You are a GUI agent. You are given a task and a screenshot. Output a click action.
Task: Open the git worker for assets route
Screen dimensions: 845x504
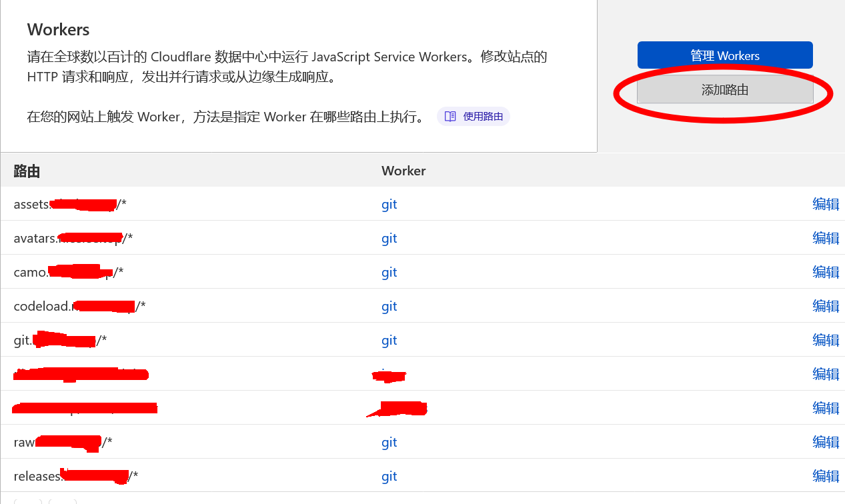tap(389, 205)
